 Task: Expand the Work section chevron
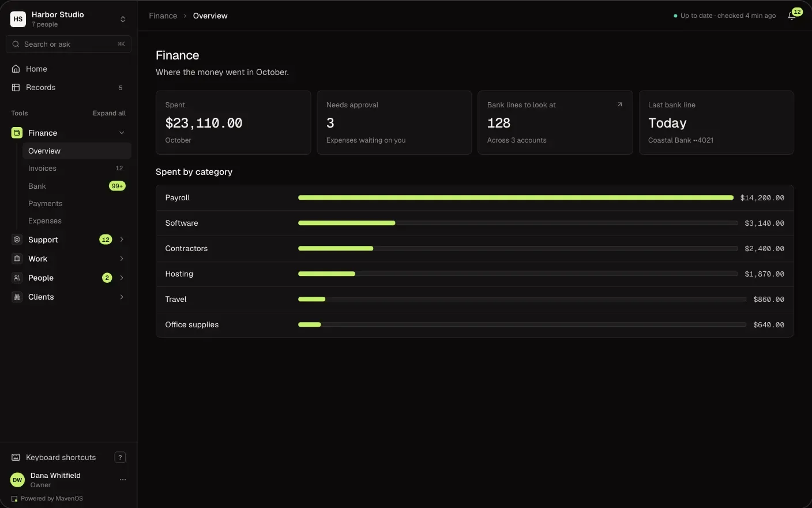[x=122, y=259]
